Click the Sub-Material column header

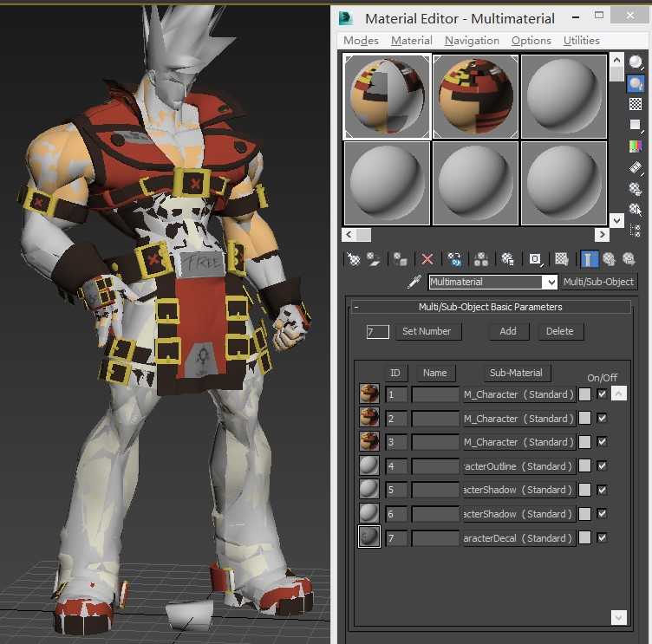(x=516, y=373)
